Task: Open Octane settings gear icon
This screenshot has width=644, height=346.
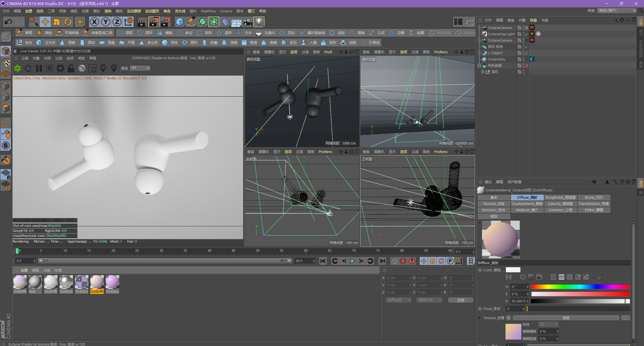Action: tap(61, 68)
